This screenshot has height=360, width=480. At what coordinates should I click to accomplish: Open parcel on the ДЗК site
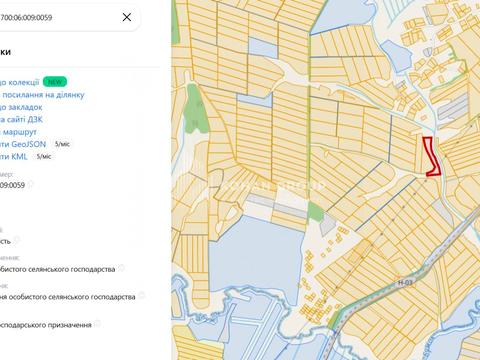(21, 119)
